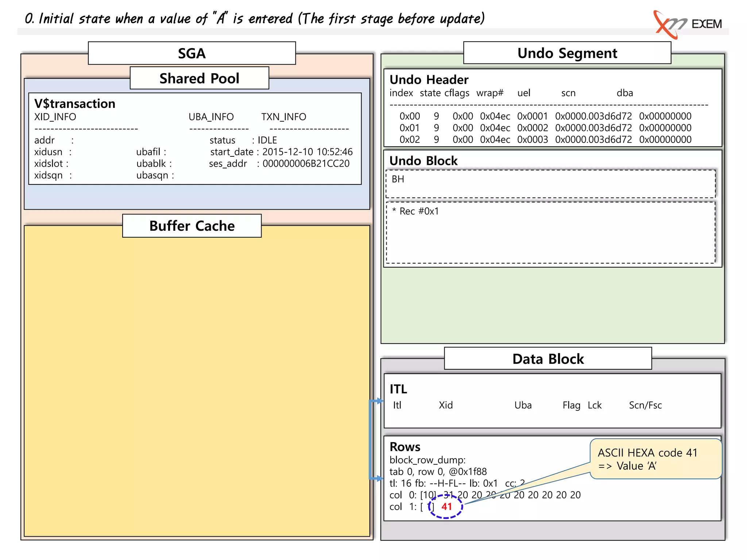747x560 pixels.
Task: Click ses_addr value 000000006B21CC20
Action: [x=306, y=163]
